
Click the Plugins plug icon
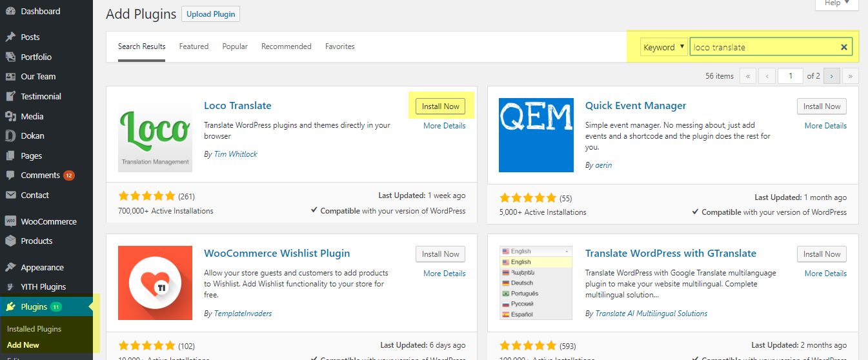tap(10, 306)
